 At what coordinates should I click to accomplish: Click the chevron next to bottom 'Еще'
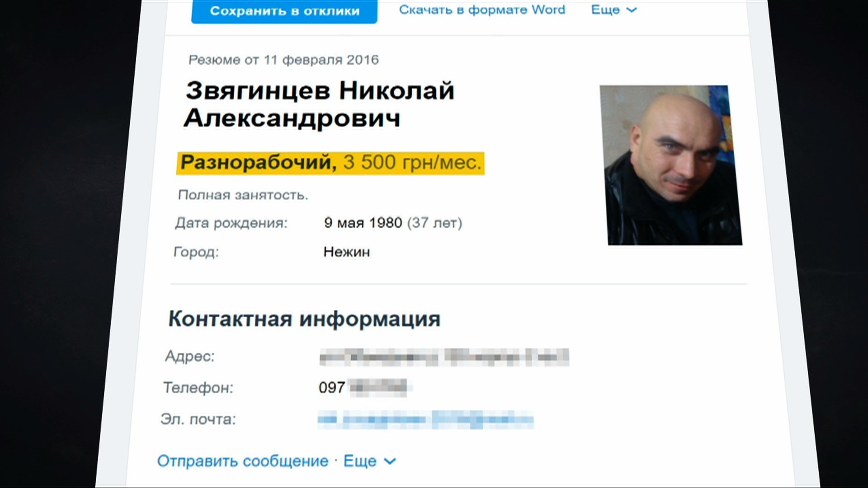(x=390, y=461)
